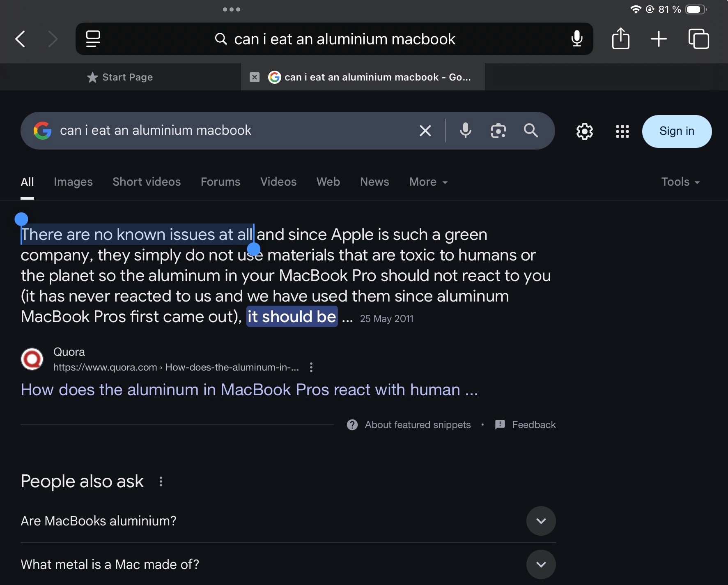Screen dimensions: 728x585
Task: Click the Feedback flag icon
Action: [x=500, y=425]
